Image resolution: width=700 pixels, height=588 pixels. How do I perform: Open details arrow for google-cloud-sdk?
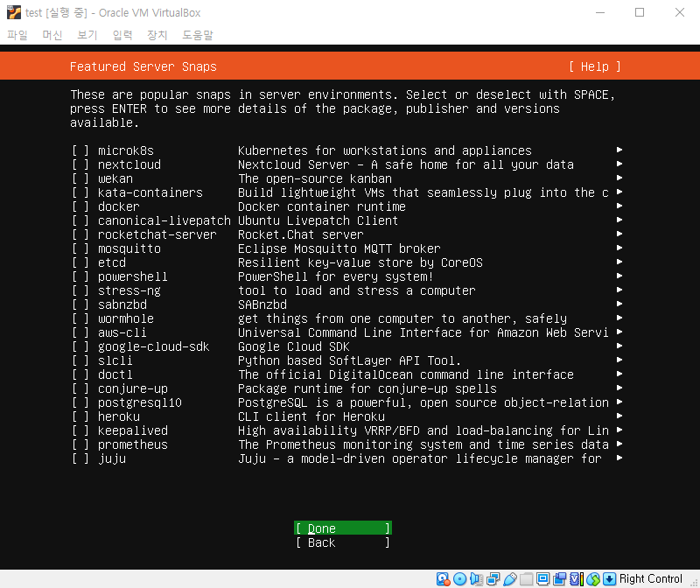coord(619,346)
